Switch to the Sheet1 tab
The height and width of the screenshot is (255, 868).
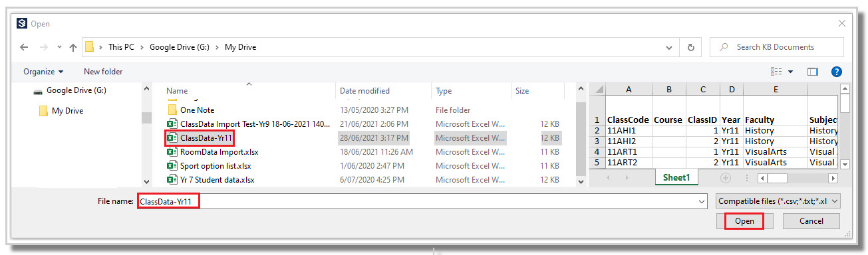678,178
